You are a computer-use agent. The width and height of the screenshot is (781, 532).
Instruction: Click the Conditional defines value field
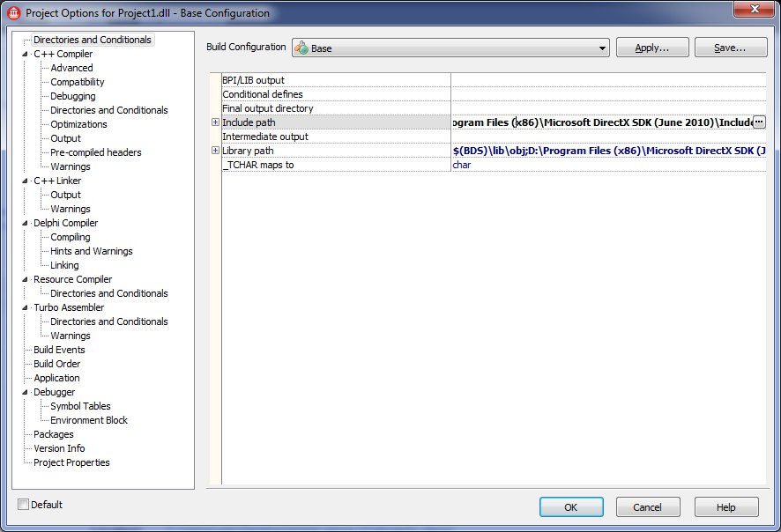[606, 94]
